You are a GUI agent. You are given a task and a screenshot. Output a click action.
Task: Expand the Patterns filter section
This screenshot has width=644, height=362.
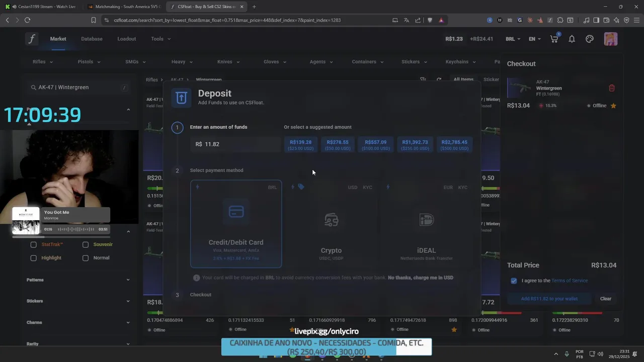(78, 280)
